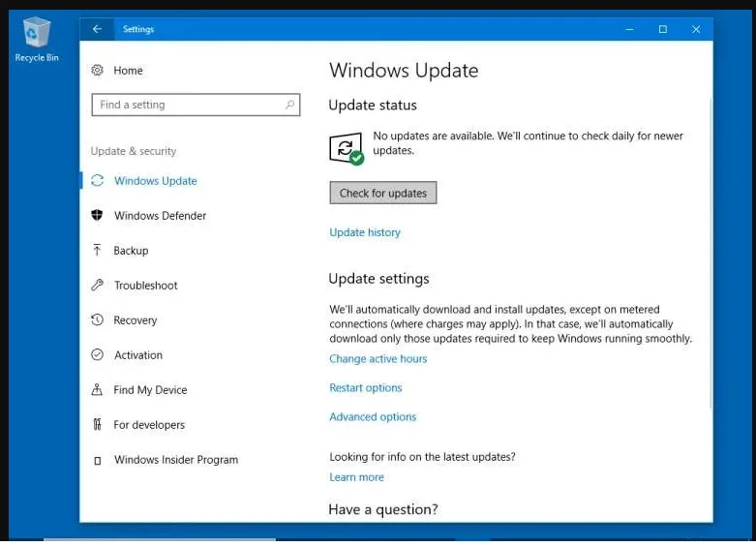Click the Windows Defender shield icon
The height and width of the screenshot is (546, 756).
click(x=97, y=215)
